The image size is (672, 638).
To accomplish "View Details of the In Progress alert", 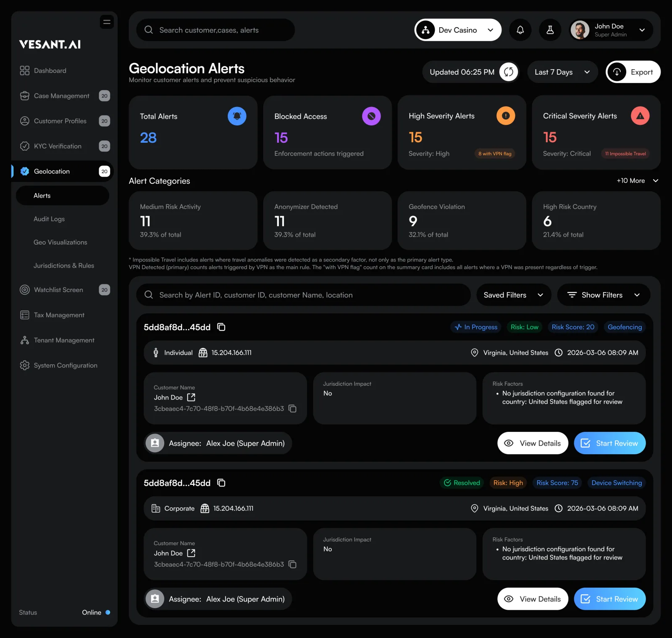I will 533,443.
